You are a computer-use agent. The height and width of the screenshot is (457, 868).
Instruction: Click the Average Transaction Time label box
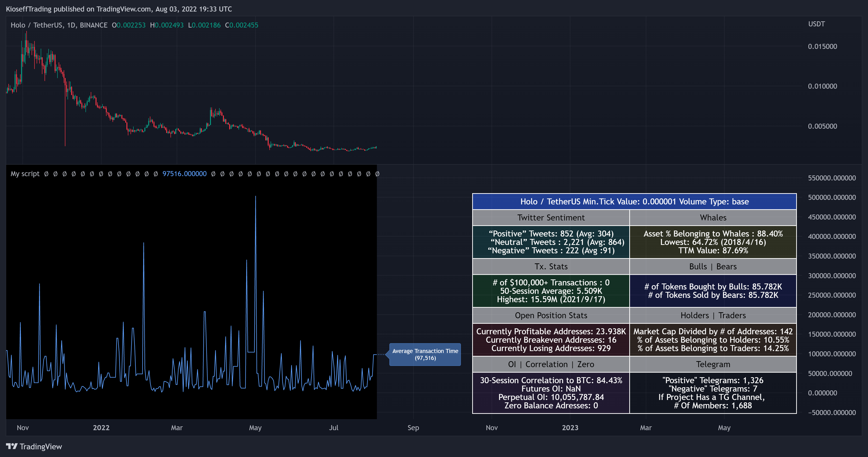(x=425, y=354)
